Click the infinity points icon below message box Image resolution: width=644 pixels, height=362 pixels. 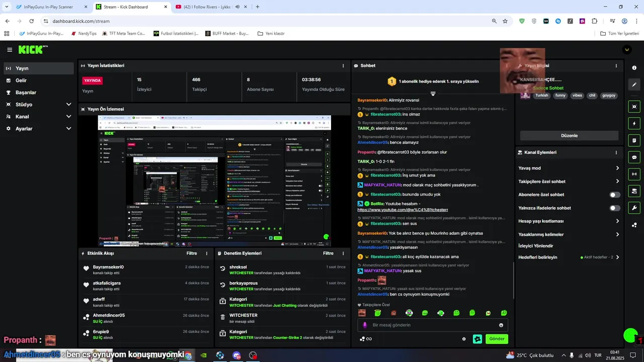[x=366, y=339]
